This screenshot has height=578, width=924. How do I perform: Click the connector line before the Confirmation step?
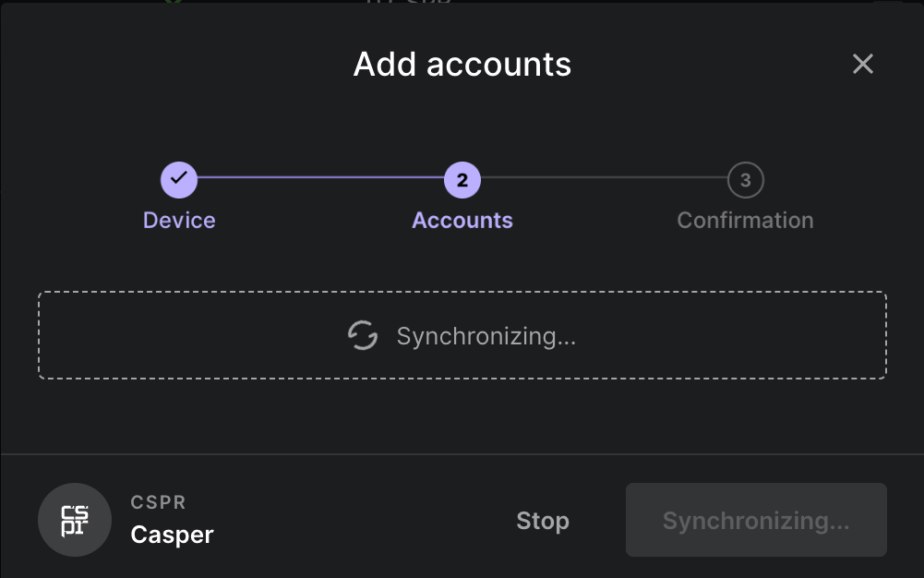click(x=605, y=180)
